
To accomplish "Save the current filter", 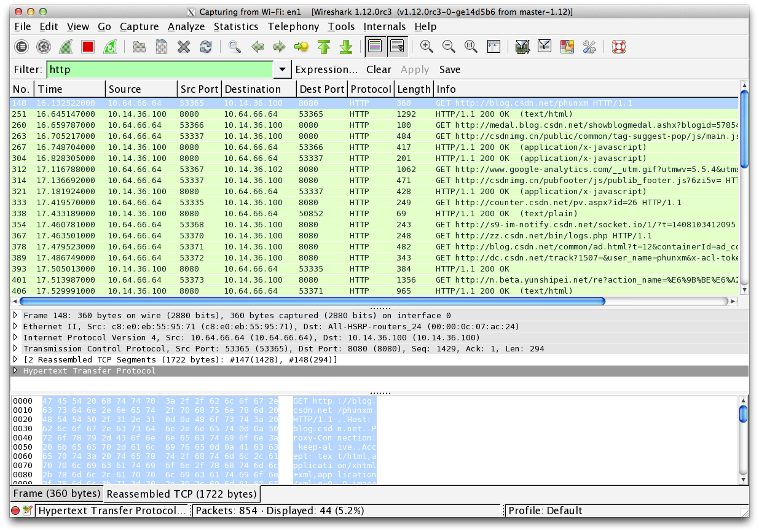I will click(x=450, y=69).
